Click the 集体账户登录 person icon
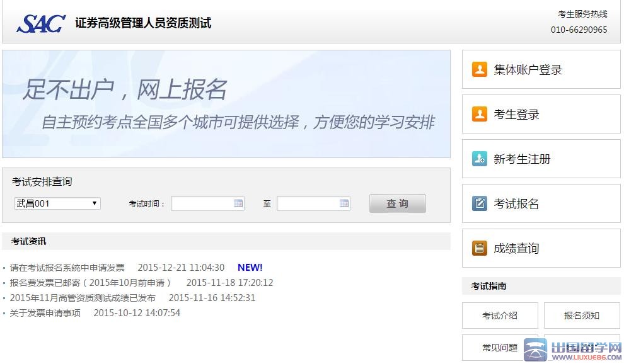 [x=480, y=69]
